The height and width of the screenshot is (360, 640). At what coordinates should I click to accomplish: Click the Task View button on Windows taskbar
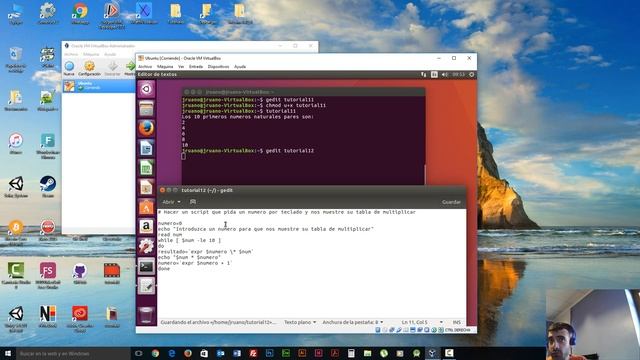coord(138,353)
